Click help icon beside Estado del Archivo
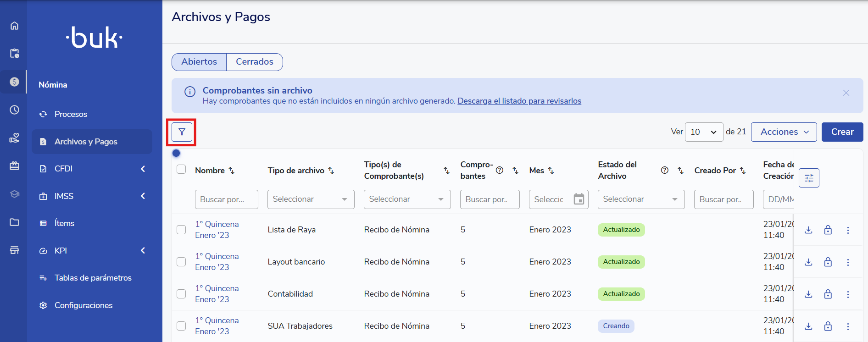The width and height of the screenshot is (868, 342). [664, 171]
